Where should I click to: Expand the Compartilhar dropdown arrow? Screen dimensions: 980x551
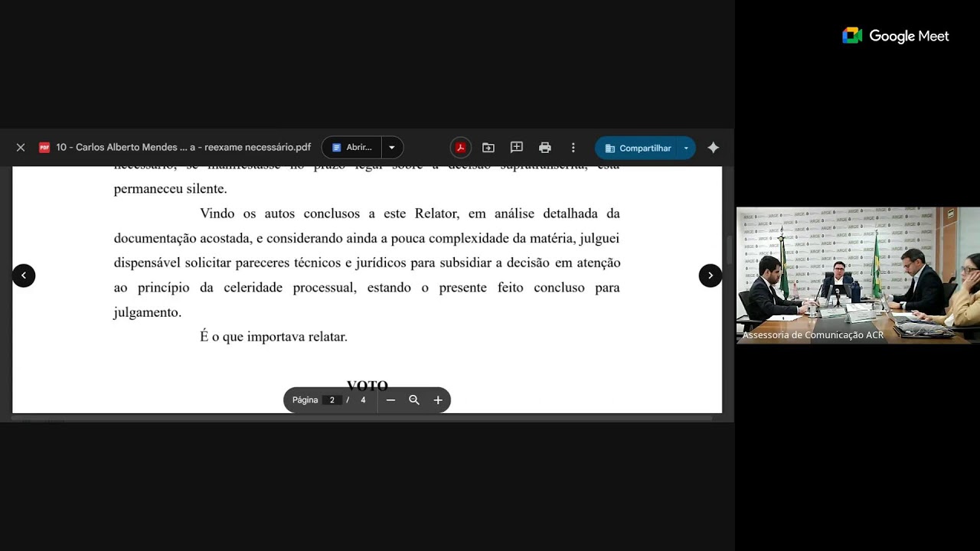(686, 148)
